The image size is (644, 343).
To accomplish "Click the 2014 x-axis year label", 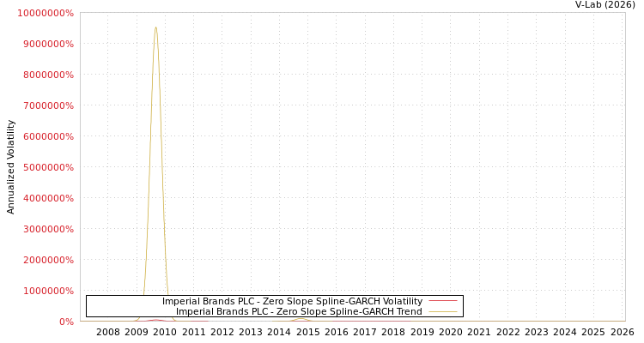I will point(279,333).
